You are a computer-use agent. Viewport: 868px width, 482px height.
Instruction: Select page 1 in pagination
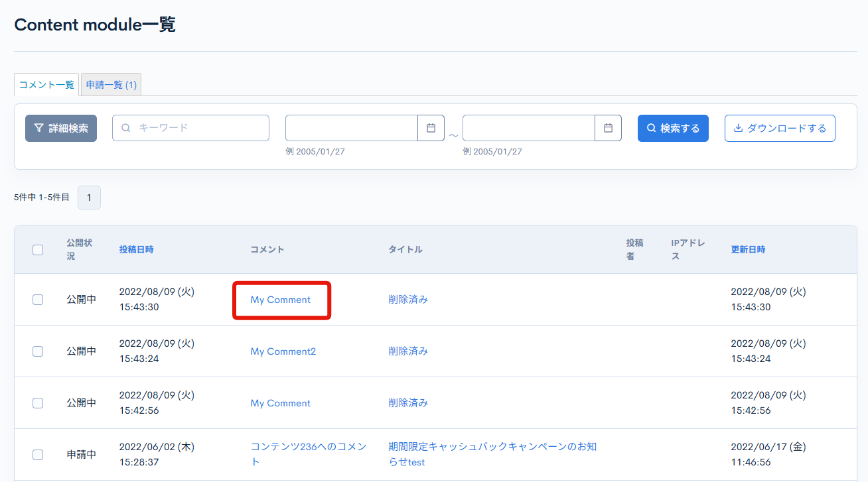(89, 197)
